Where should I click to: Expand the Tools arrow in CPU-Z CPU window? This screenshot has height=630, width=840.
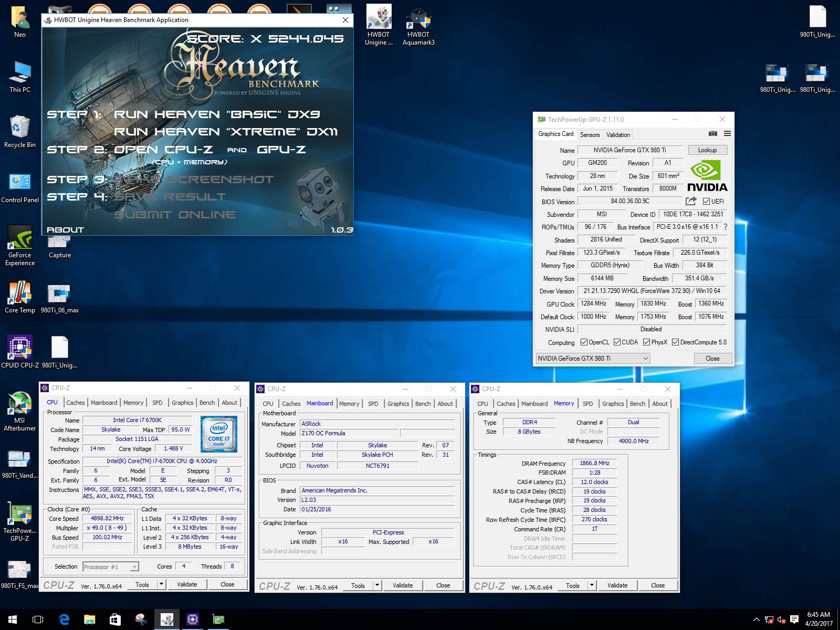[x=161, y=584]
